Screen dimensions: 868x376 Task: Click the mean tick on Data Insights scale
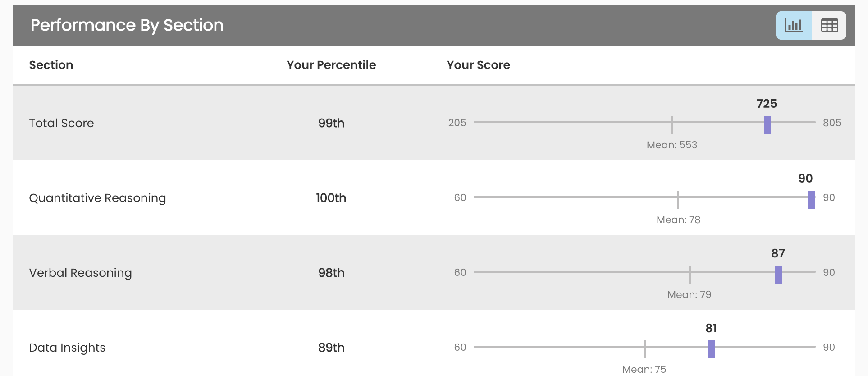click(x=644, y=348)
